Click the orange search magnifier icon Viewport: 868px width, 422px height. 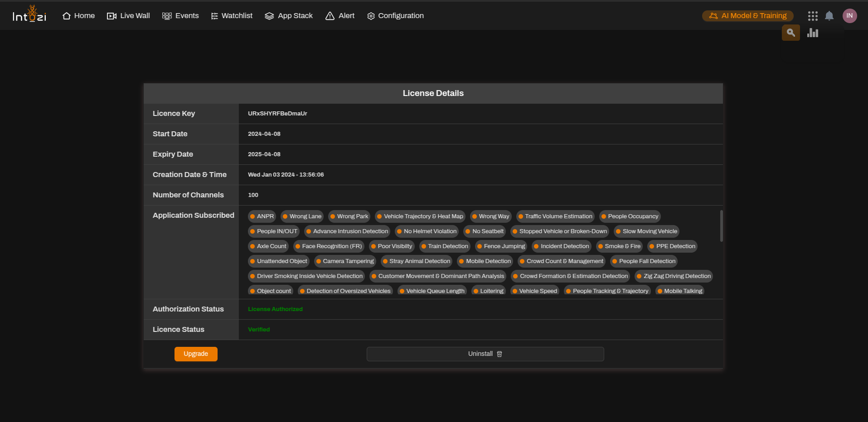[790, 33]
